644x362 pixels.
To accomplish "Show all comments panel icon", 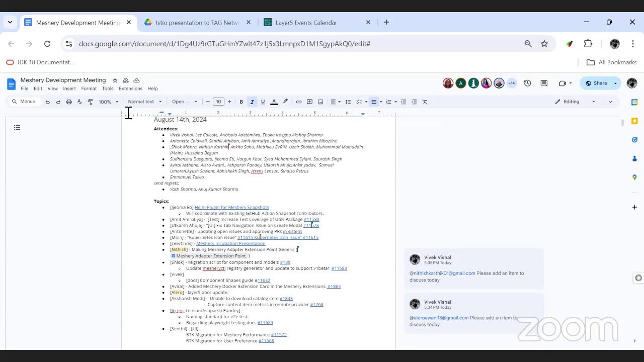I will [x=544, y=83].
